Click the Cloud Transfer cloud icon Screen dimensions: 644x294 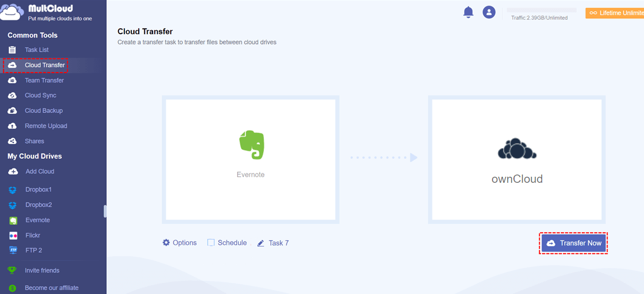(x=12, y=66)
